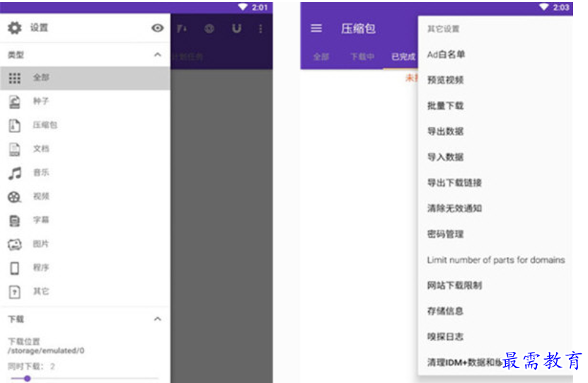
Task: Select 导入数据 menu item
Action: click(x=446, y=156)
